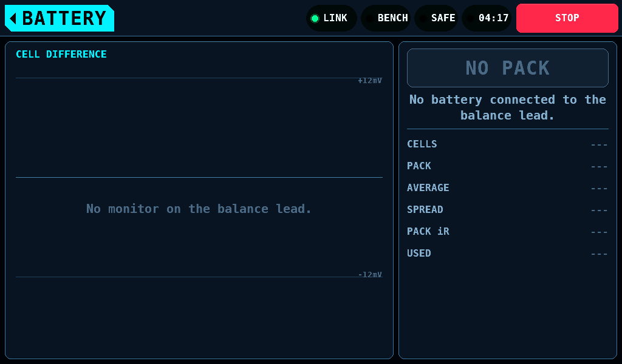Screen dimensions: 622x364
Task: Click the CELL DIFFERENCE panel title
Action: pyautogui.click(x=61, y=54)
